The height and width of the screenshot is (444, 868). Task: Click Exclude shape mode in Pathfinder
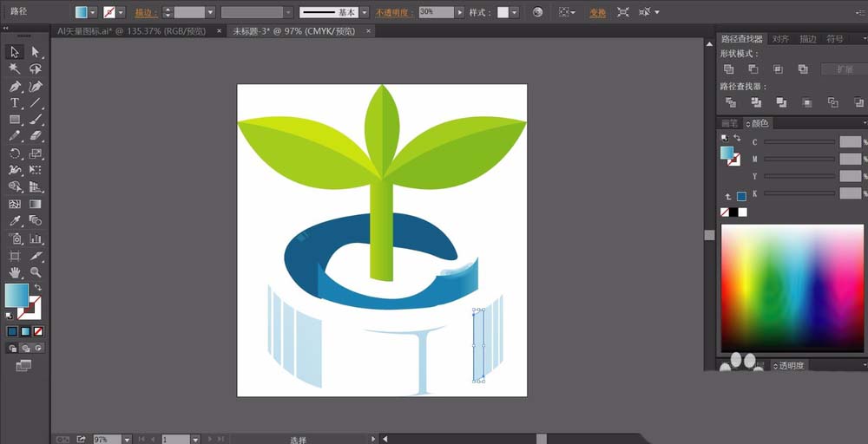[803, 69]
